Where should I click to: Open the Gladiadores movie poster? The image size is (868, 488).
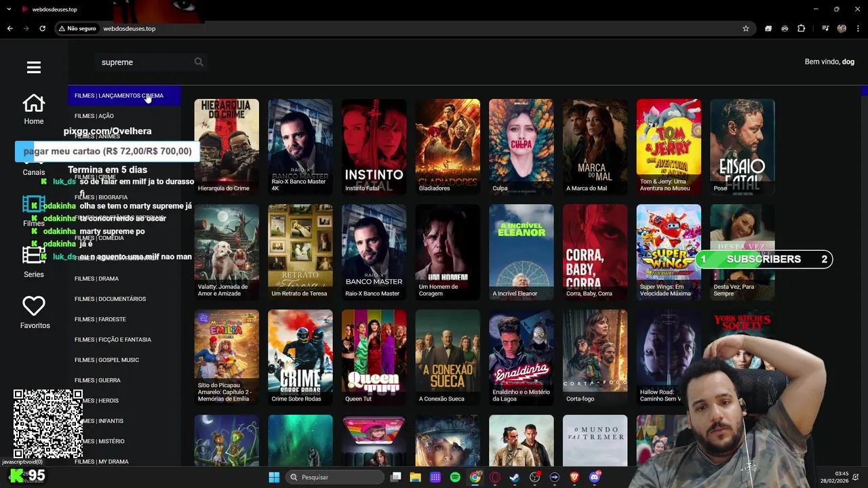(x=448, y=146)
